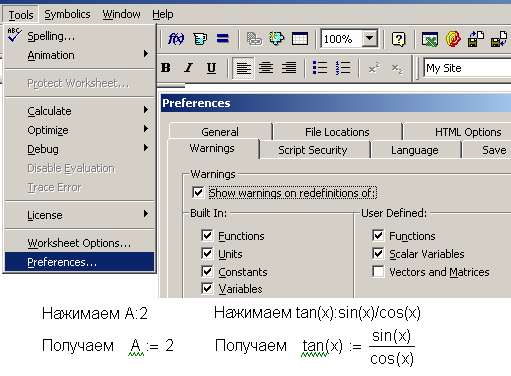Open the 100% zoom dropdown arrow

369,38
